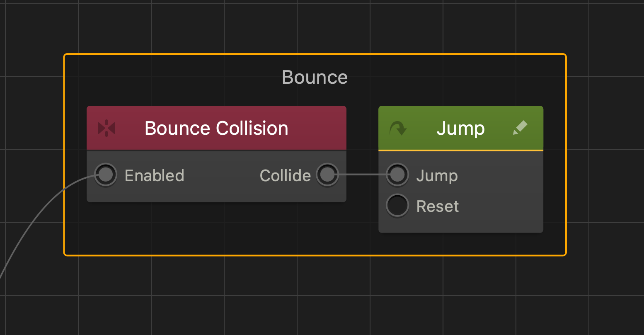Select the Jump node by its title

[460, 129]
